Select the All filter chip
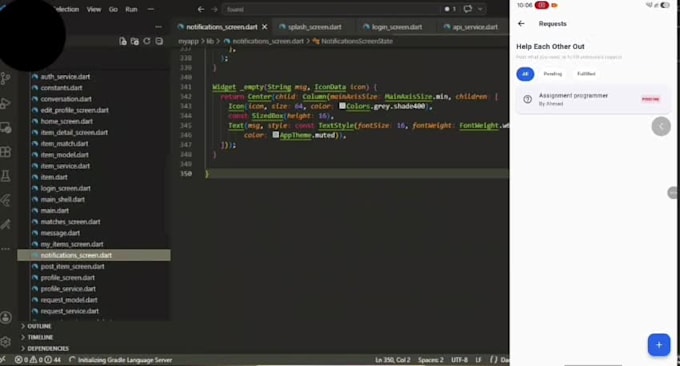 525,74
